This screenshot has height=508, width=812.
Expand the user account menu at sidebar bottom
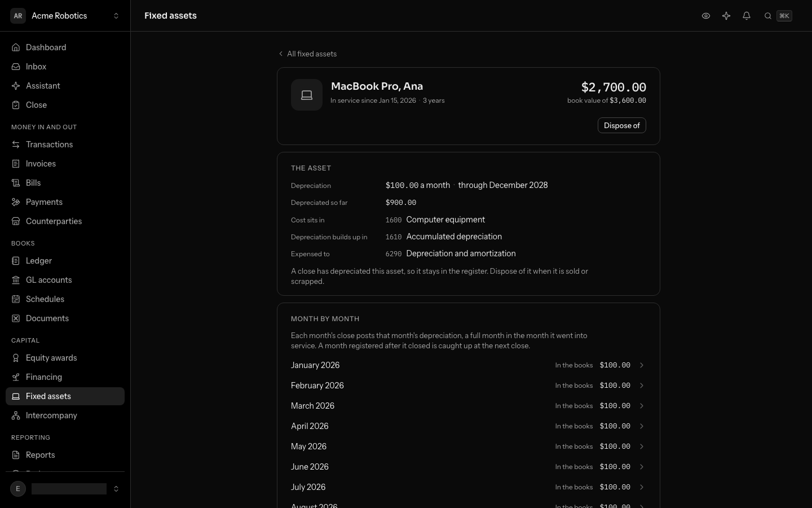click(65, 489)
